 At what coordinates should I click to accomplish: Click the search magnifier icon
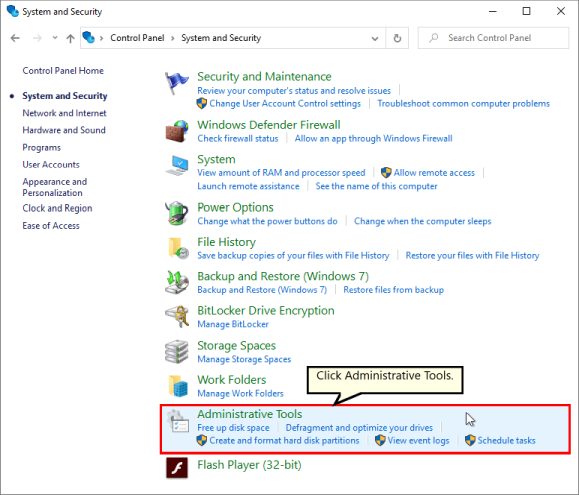434,38
